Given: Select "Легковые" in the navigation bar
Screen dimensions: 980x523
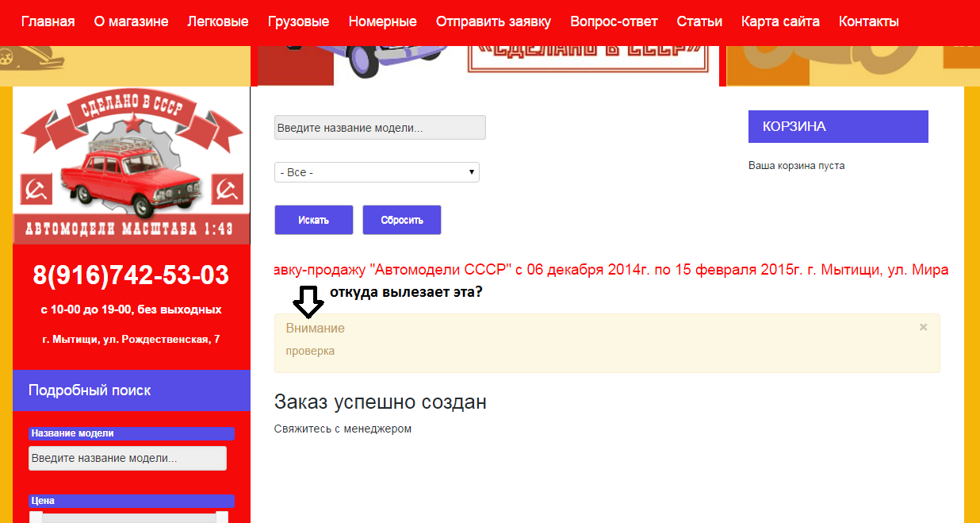Looking at the screenshot, I should [217, 21].
